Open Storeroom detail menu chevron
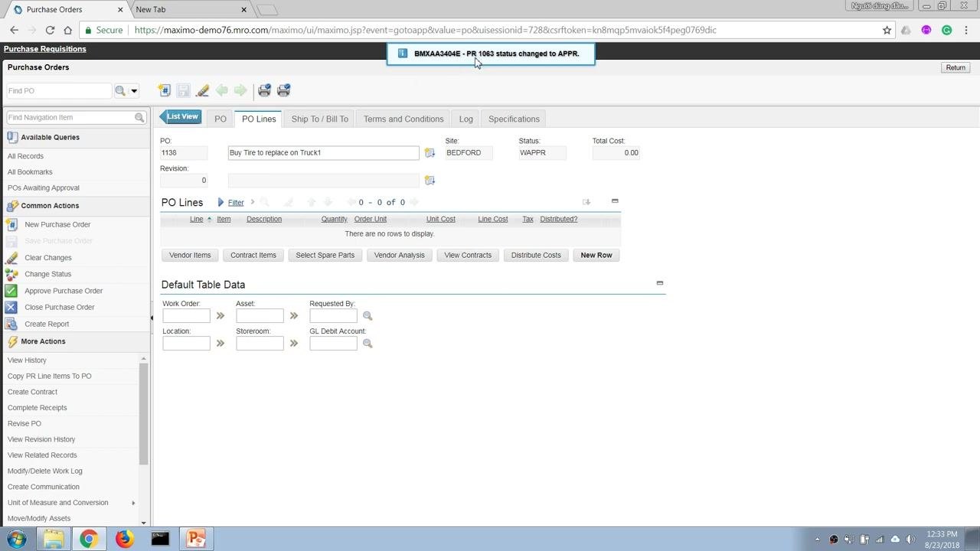This screenshot has width=980, height=551. coord(294,344)
